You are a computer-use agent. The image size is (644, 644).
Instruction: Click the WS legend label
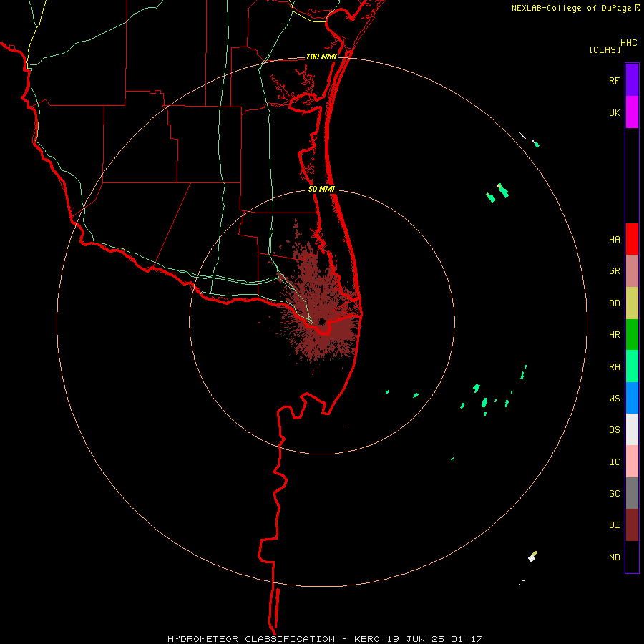coord(614,399)
